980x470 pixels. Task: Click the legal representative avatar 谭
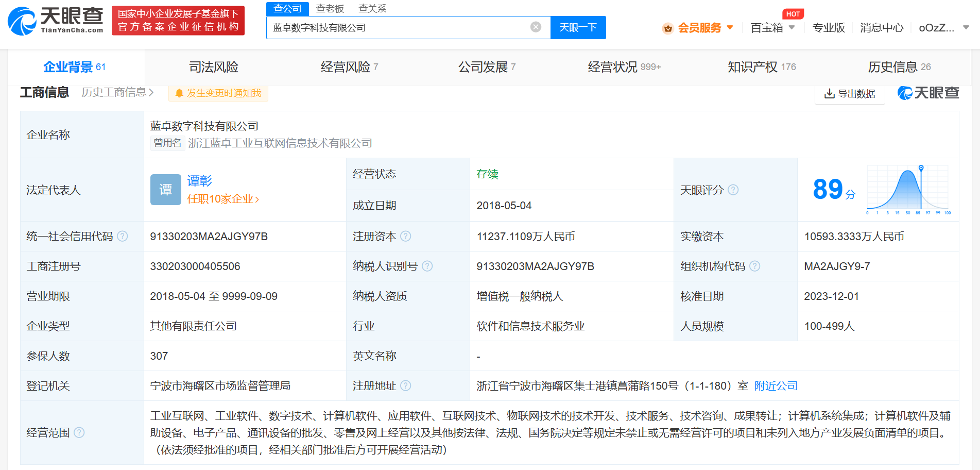[165, 190]
